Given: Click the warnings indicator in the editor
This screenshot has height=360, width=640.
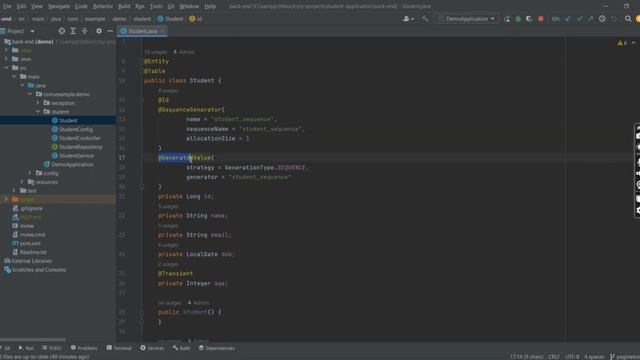Looking at the screenshot, I should click(622, 43).
